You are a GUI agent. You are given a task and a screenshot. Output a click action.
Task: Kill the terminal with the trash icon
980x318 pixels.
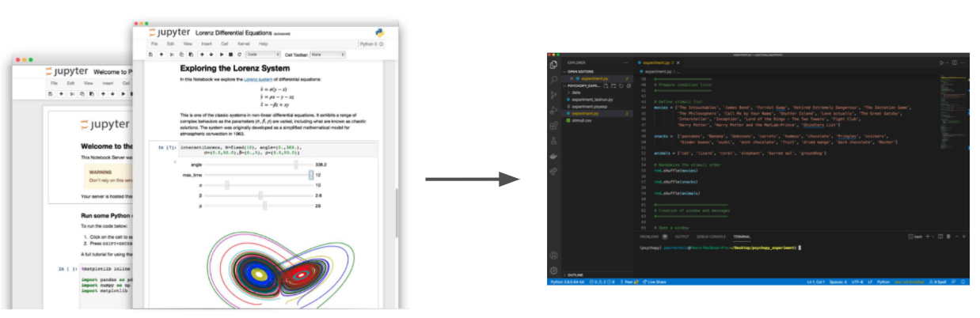coord(948,237)
